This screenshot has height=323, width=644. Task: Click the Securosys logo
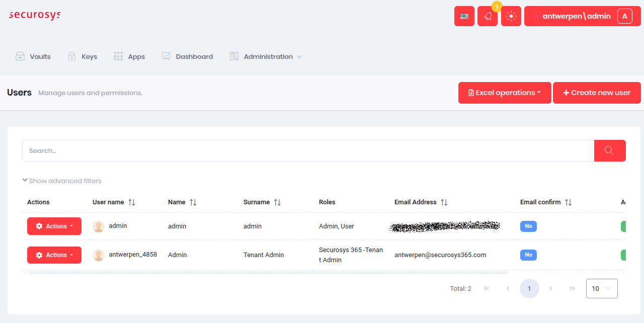[x=34, y=15]
